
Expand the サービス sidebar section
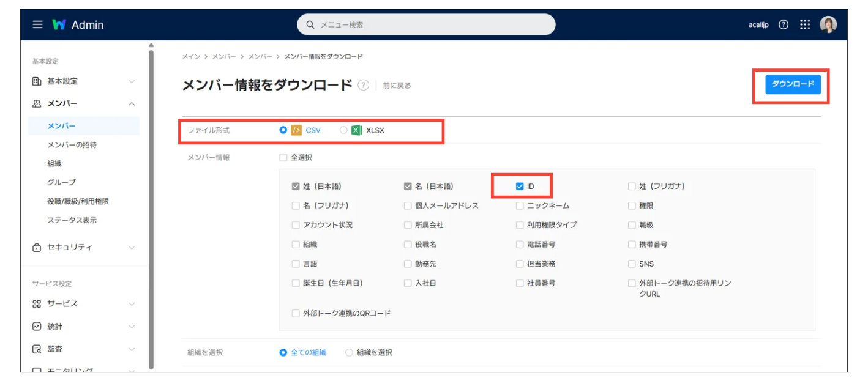[132, 304]
